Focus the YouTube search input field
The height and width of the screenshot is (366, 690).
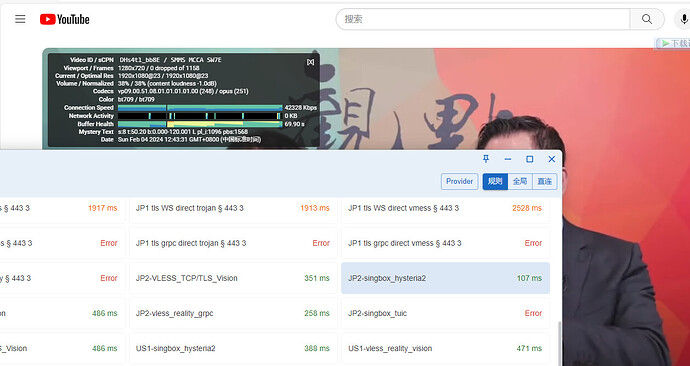483,19
